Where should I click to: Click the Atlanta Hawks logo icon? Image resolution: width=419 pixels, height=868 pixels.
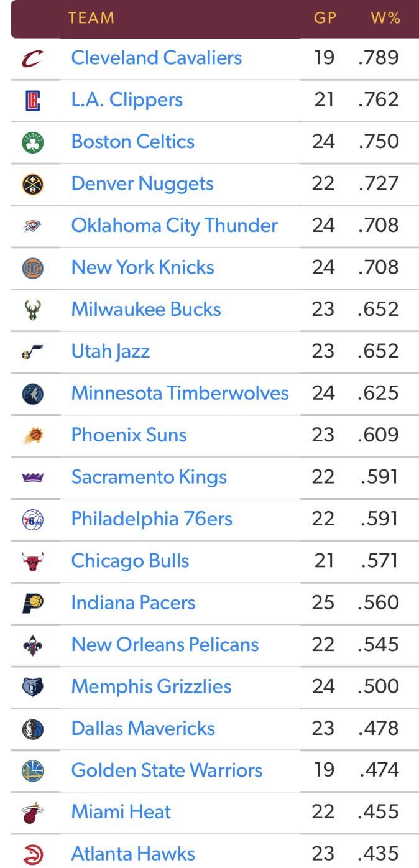(x=32, y=854)
